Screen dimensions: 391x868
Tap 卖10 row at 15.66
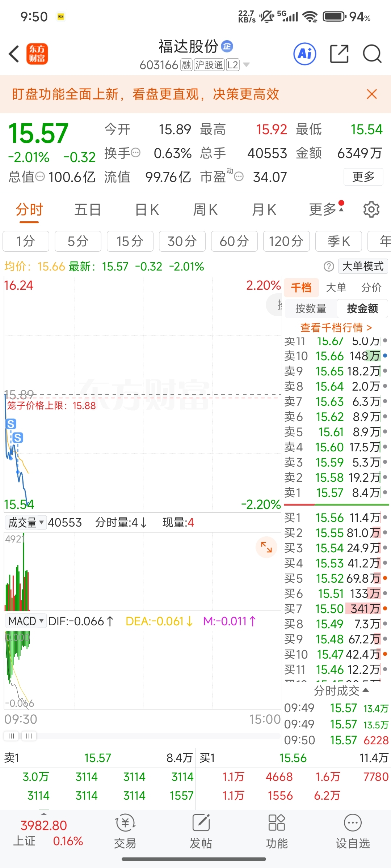coord(336,356)
